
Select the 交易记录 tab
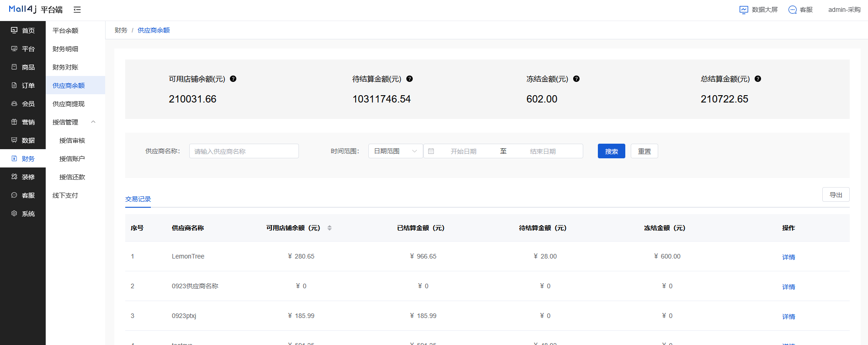[x=138, y=199]
